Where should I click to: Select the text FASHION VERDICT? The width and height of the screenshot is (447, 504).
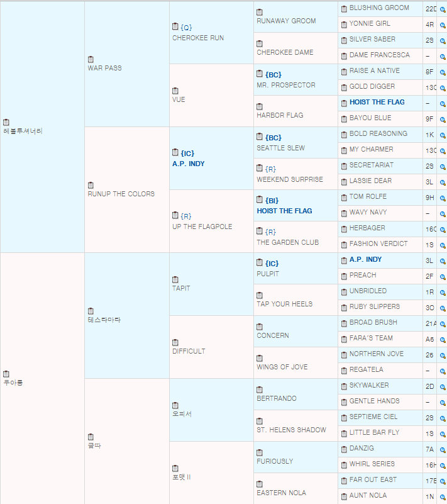(x=378, y=244)
